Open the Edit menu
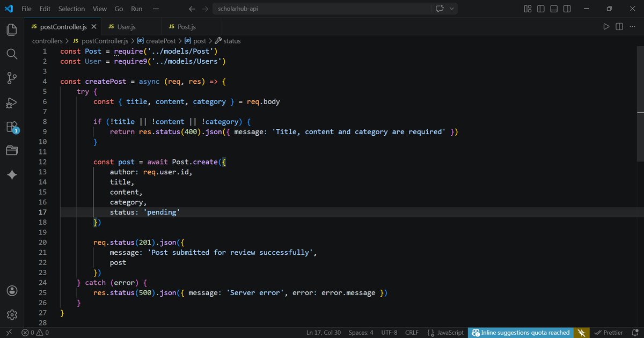Viewport: 644px width, 338px height. pyautogui.click(x=45, y=9)
